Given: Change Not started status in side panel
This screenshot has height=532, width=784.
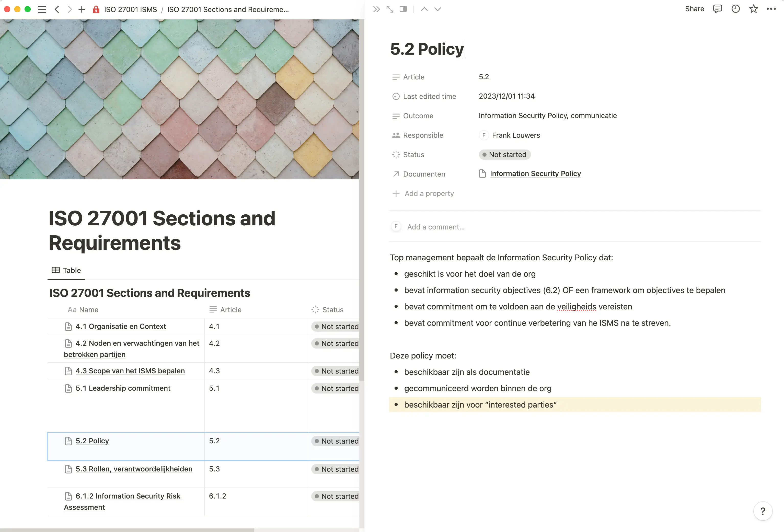Looking at the screenshot, I should (x=504, y=155).
